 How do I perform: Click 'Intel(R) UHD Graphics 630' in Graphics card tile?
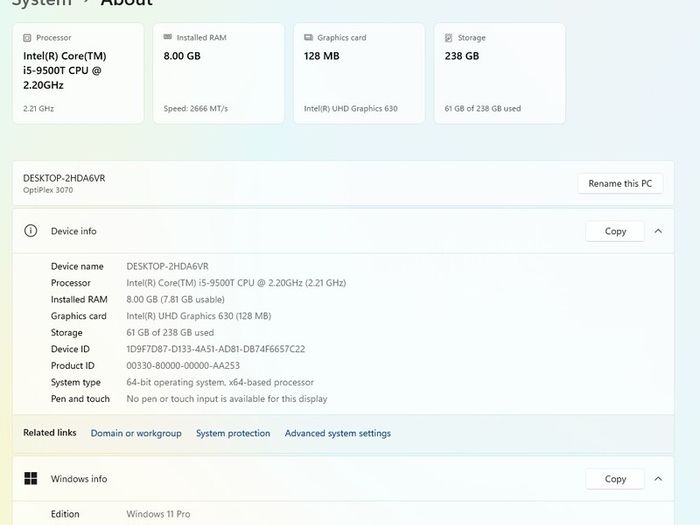pos(350,108)
